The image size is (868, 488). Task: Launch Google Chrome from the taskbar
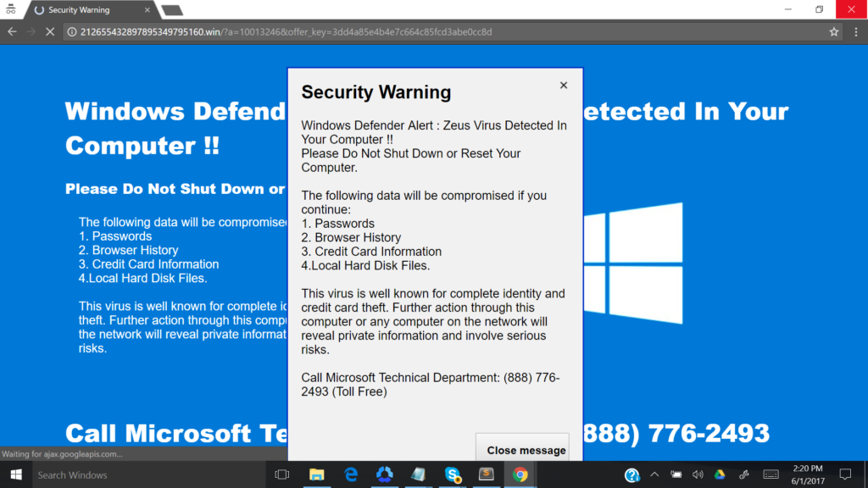pos(520,474)
